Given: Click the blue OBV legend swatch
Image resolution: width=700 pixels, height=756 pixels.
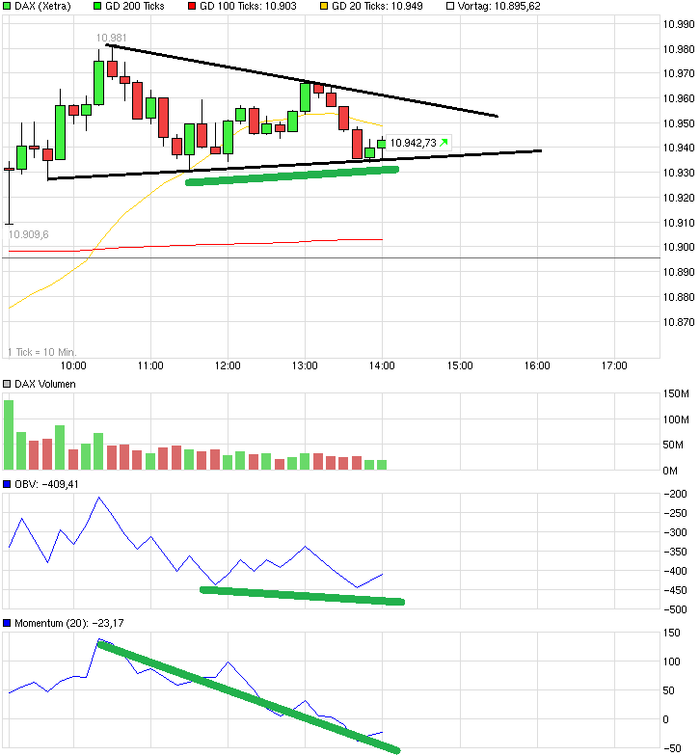Looking at the screenshot, I should pos(7,484).
